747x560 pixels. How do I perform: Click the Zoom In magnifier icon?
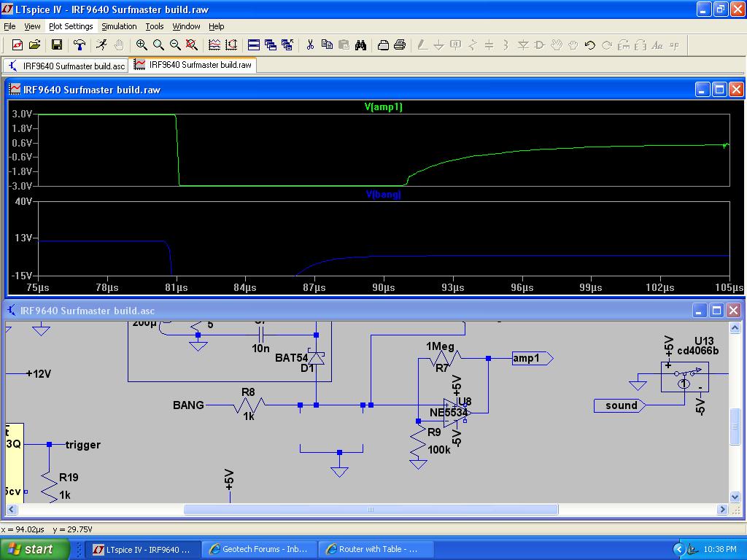(142, 45)
